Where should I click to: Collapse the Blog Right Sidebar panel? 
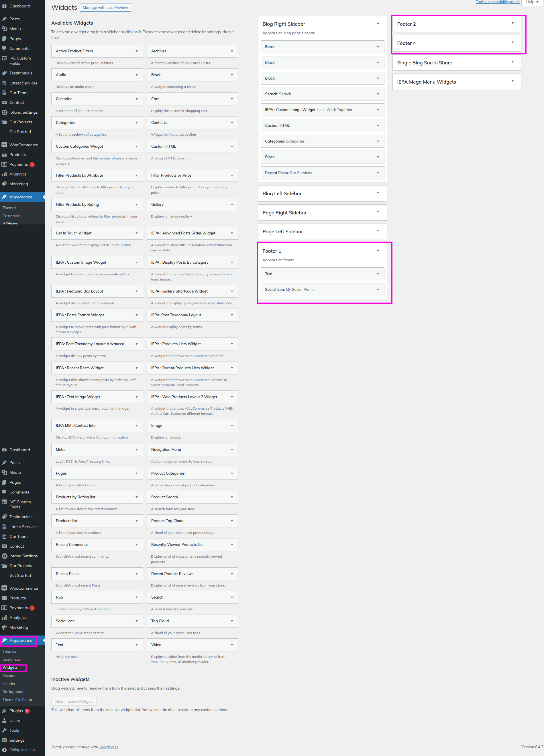(x=378, y=23)
